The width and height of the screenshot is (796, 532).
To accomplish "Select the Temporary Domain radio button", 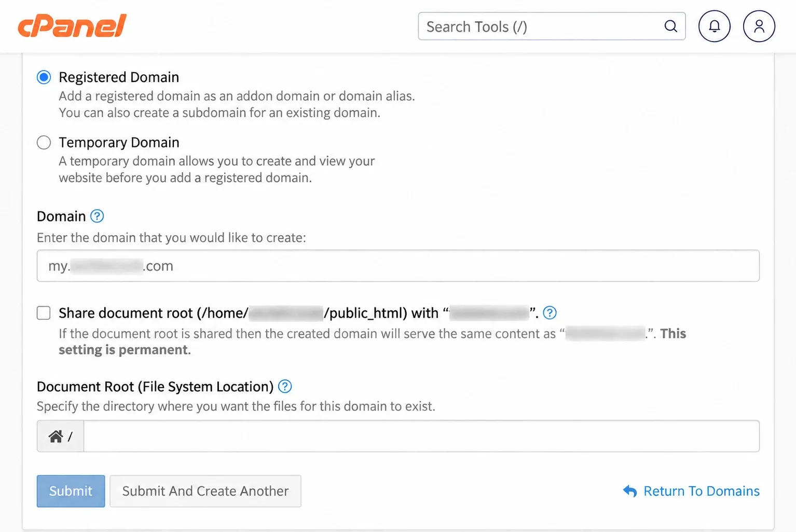I will [x=44, y=142].
